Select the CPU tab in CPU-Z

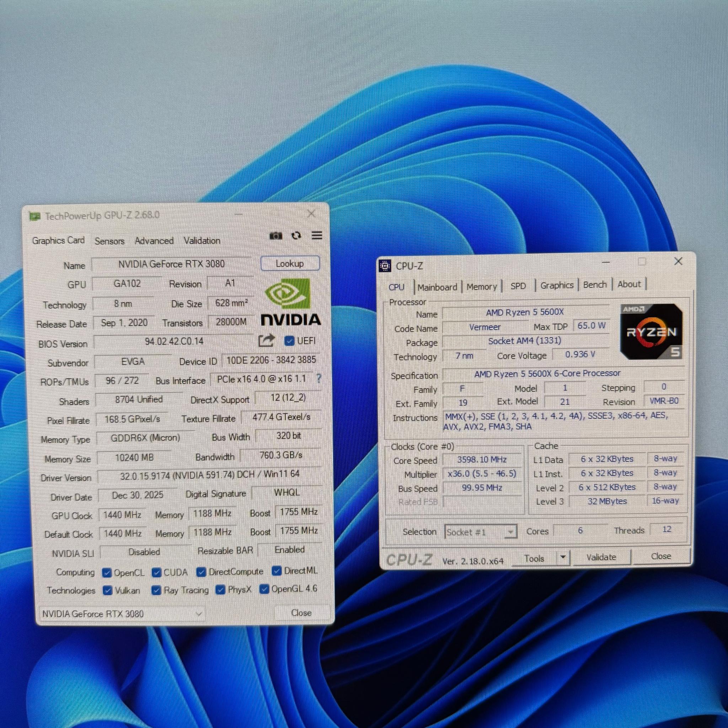tap(396, 287)
